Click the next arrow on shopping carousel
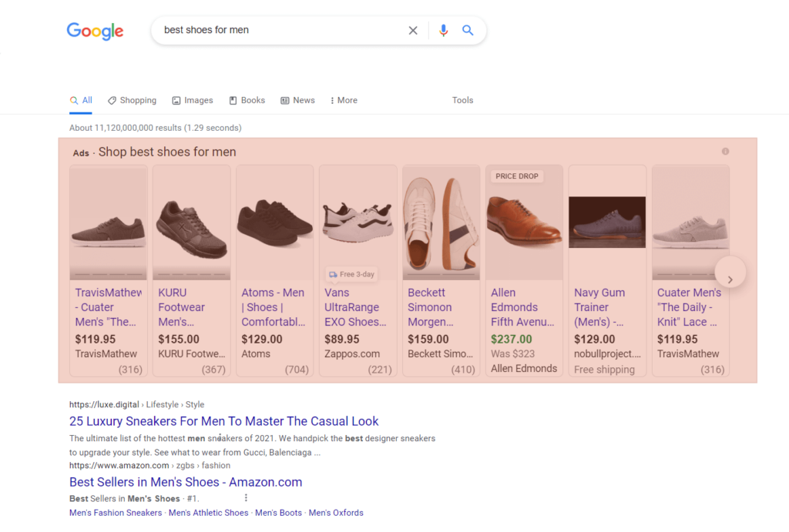This screenshot has height=532, width=789. point(730,273)
